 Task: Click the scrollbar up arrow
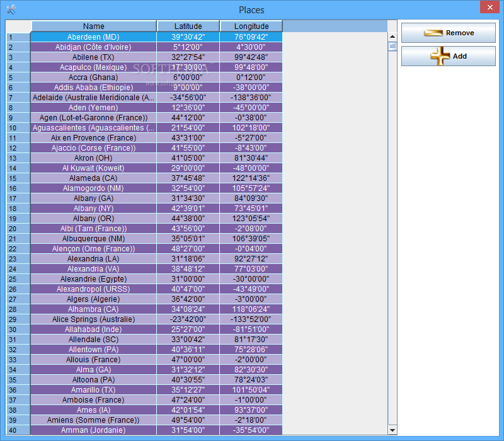pos(392,37)
